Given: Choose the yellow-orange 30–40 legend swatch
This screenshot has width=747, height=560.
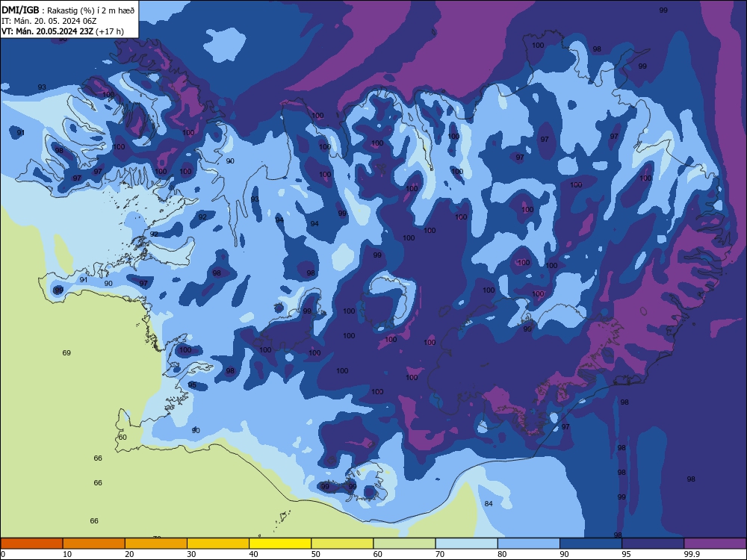Looking at the screenshot, I should point(218,544).
